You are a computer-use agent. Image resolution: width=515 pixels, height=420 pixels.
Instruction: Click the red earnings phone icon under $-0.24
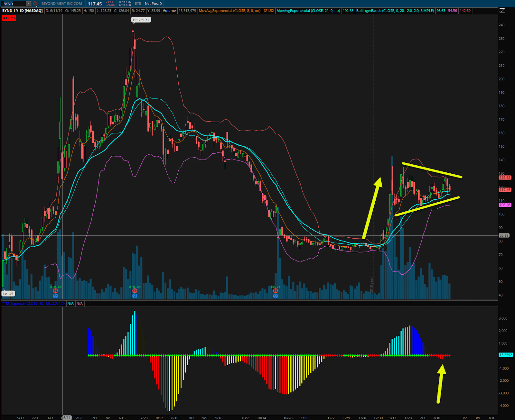(135, 291)
